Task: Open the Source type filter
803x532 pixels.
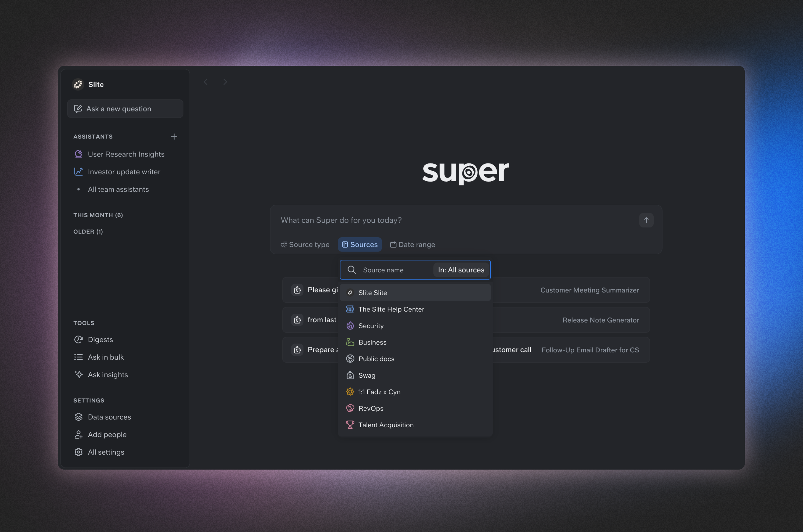Action: 305,245
